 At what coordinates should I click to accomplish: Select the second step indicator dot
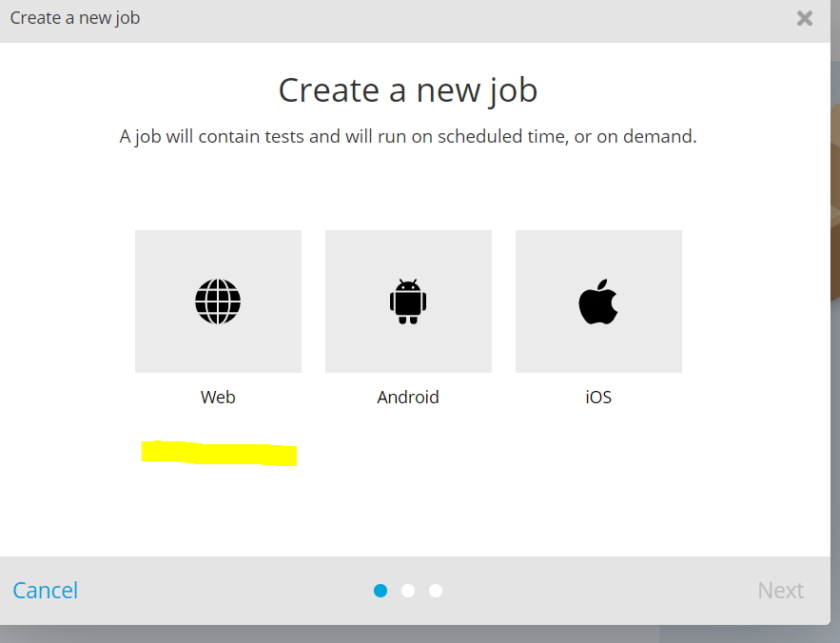click(408, 591)
